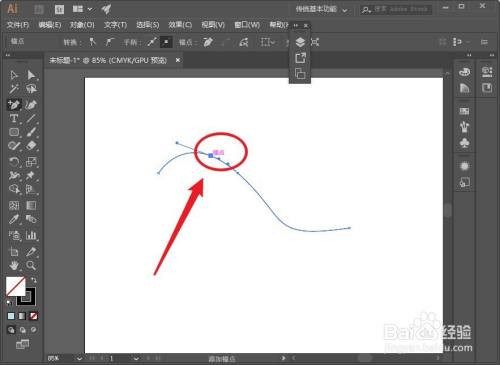Screen dimensions: 500x365
Task: Open status bar display arrow
Action: coord(284,358)
